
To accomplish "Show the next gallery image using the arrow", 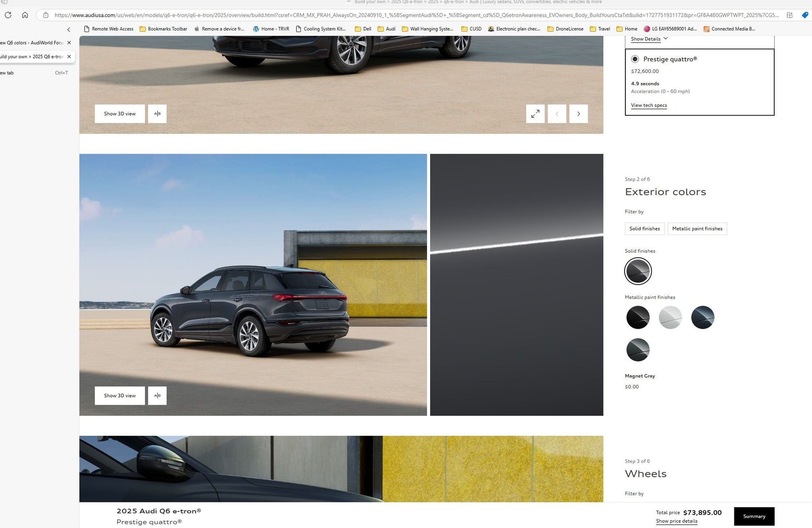I will (578, 114).
